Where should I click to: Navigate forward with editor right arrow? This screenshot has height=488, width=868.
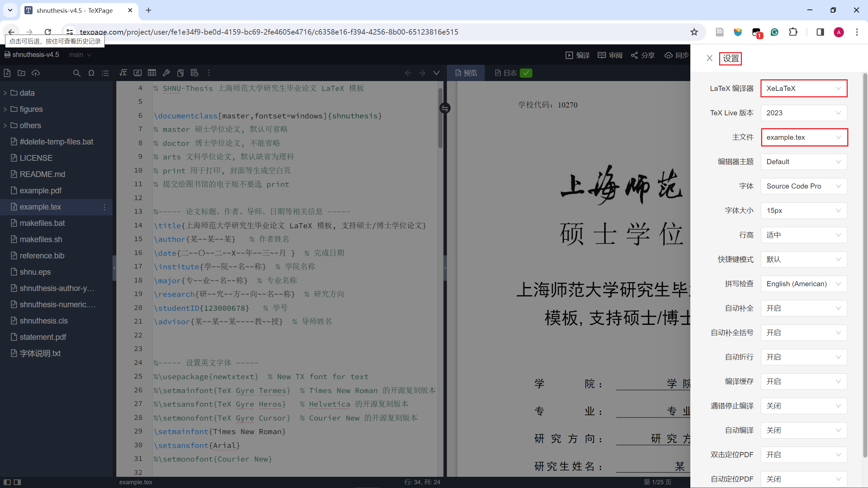pos(422,73)
